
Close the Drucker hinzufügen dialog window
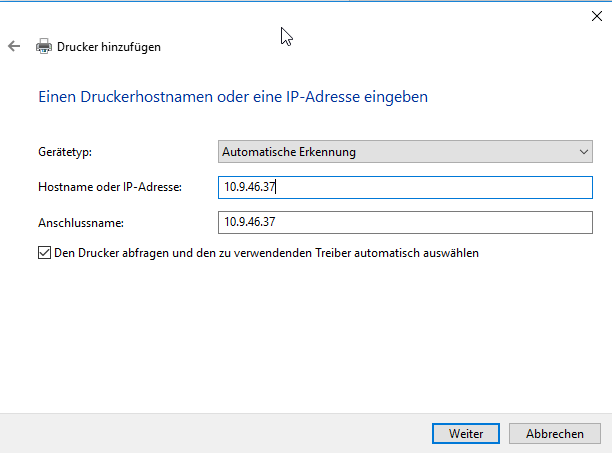tap(598, 15)
